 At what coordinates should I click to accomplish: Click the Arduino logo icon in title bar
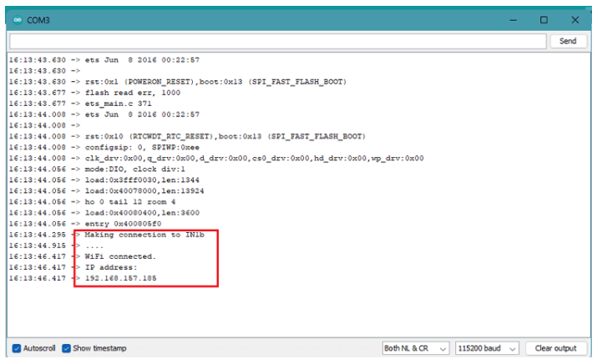[18, 19]
